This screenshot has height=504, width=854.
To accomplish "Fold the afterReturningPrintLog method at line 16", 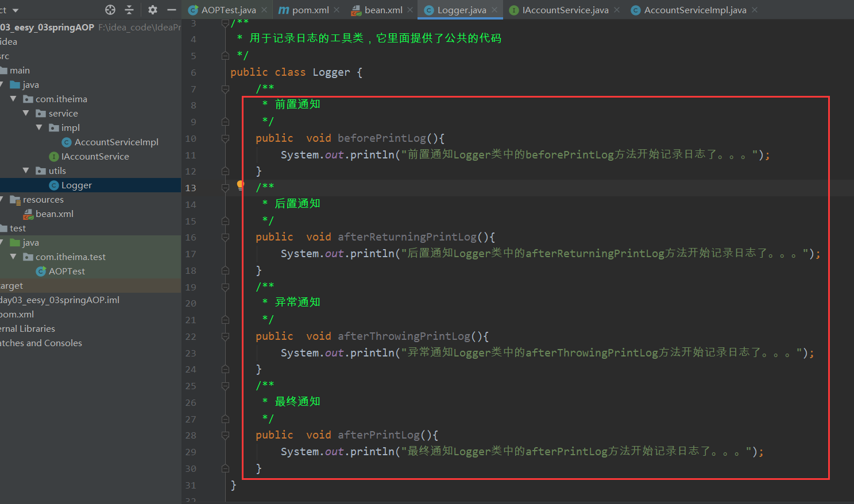I will [225, 237].
